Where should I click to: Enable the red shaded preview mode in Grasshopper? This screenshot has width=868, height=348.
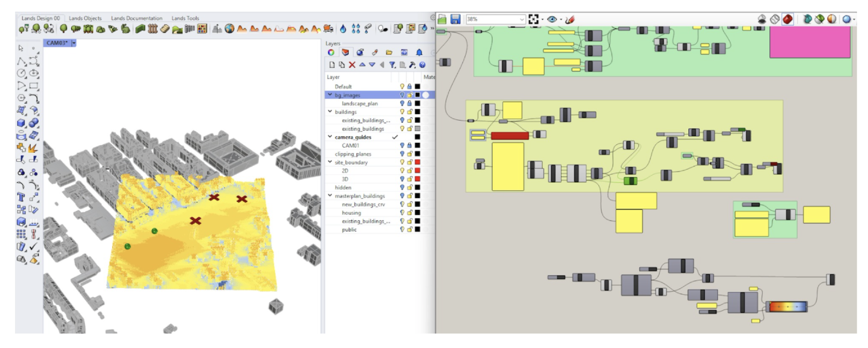point(788,19)
